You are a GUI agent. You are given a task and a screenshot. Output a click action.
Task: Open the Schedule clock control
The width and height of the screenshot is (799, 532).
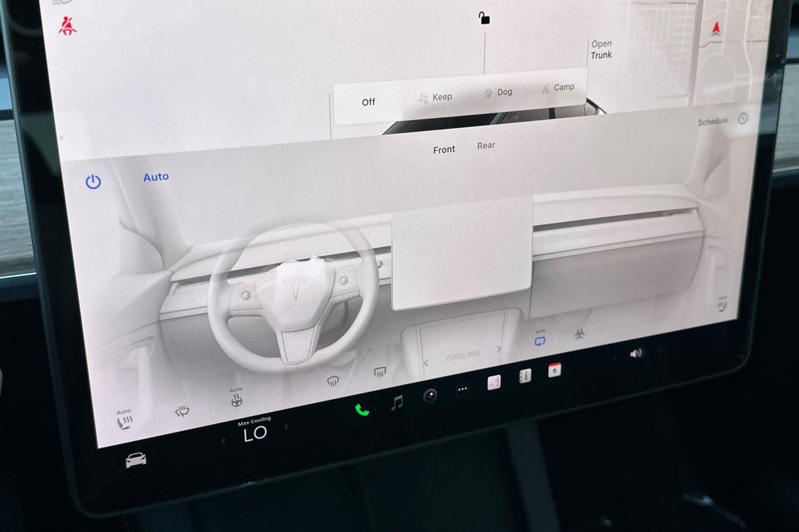click(x=743, y=120)
